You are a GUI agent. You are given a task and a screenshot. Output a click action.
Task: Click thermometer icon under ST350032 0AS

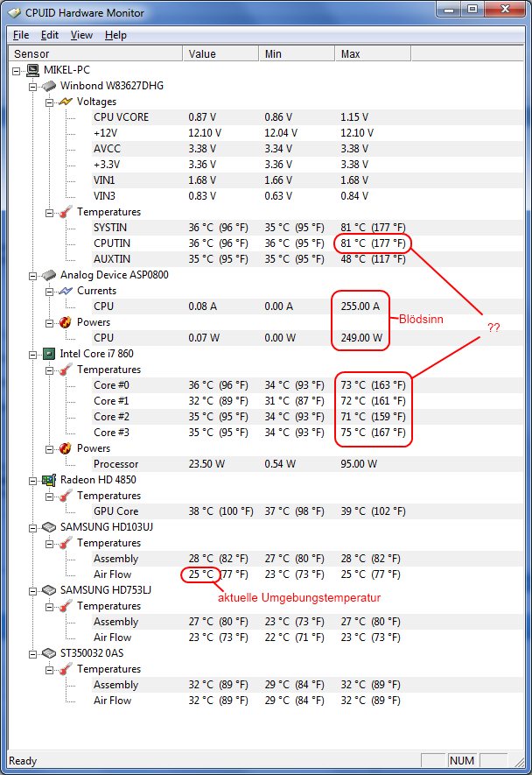[66, 669]
